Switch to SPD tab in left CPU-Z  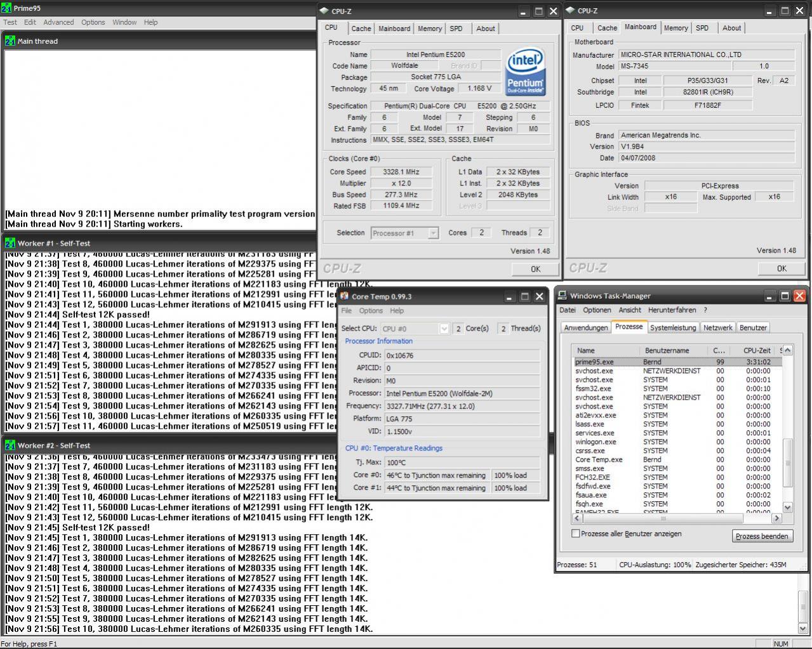[456, 29]
